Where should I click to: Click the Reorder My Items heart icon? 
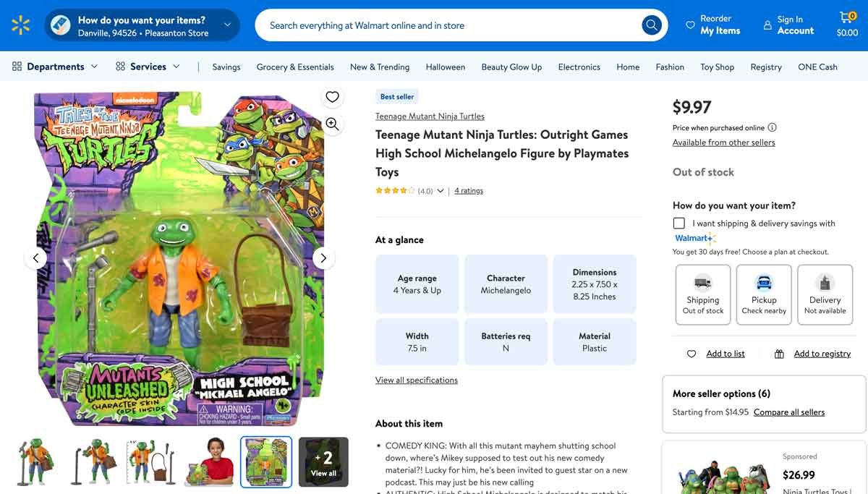point(689,24)
